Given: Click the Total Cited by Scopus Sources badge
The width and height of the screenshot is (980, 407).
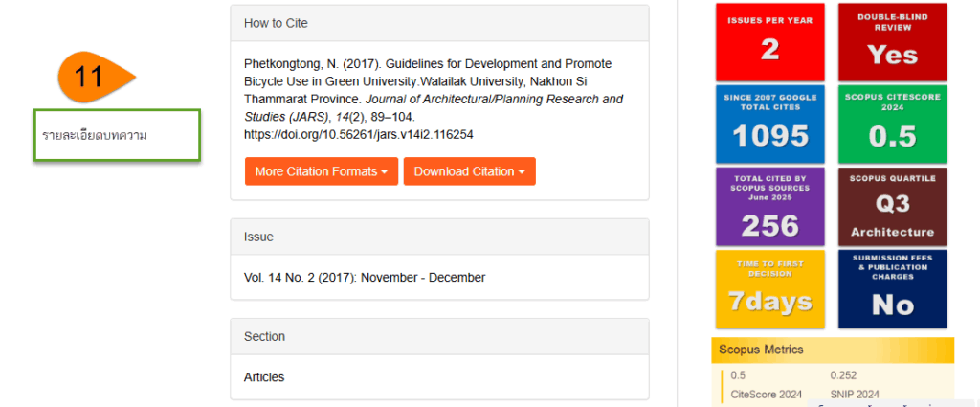Looking at the screenshot, I should click(x=770, y=205).
